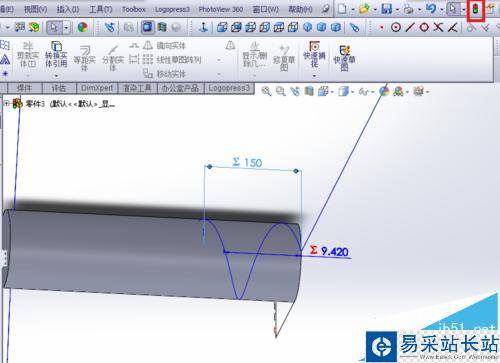Open the dropdown beside the Select cursor tool in the second row

[x=67, y=27]
